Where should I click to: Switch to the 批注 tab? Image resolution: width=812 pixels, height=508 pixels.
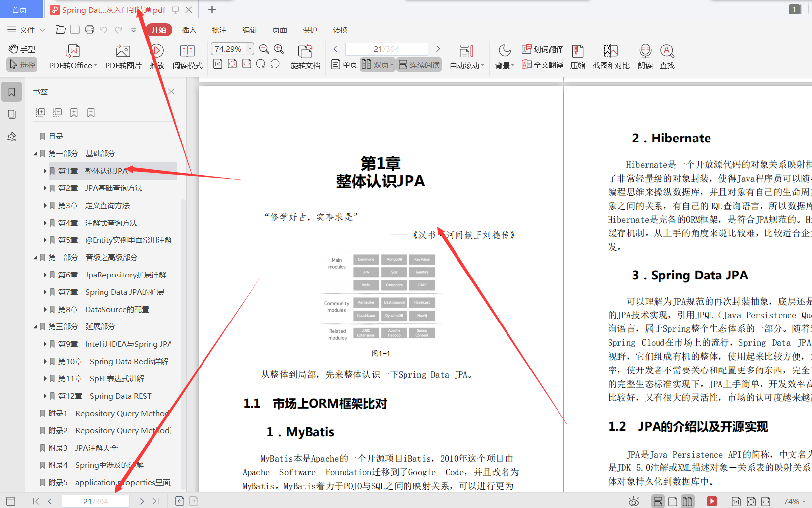[x=219, y=30]
